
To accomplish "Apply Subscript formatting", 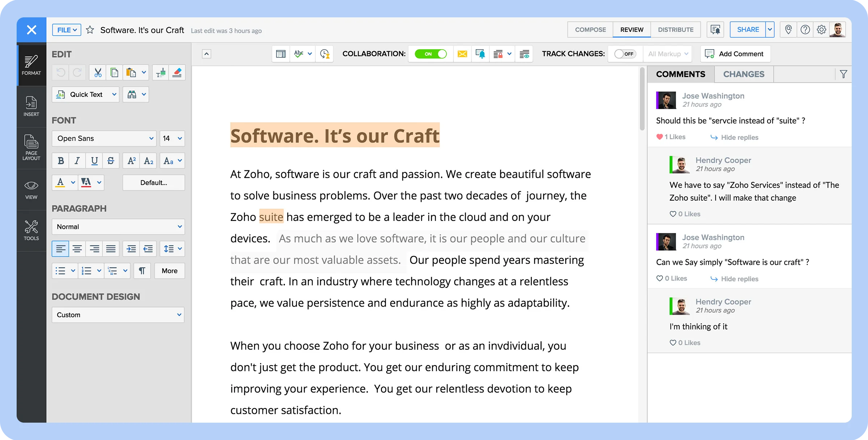I will (148, 161).
